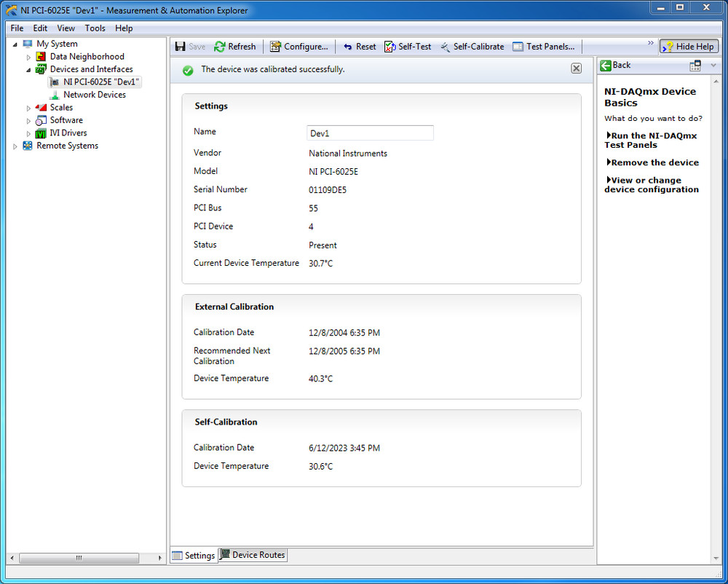The height and width of the screenshot is (584, 728).
Task: Click the green success checkmark icon
Action: click(188, 71)
